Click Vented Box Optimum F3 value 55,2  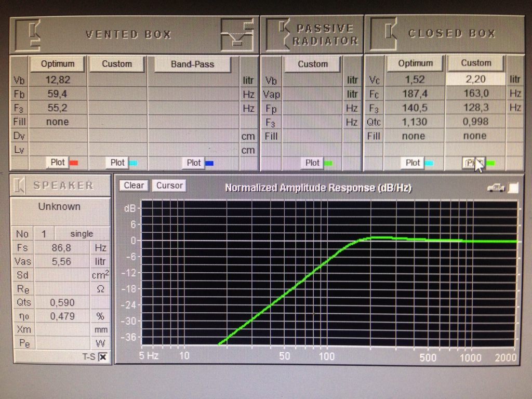point(58,108)
